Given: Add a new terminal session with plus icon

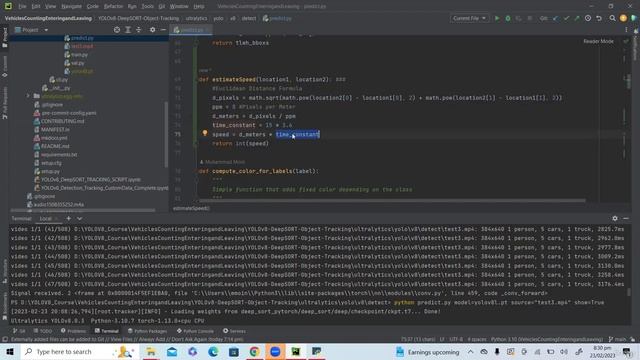Looking at the screenshot, I should tap(69, 219).
